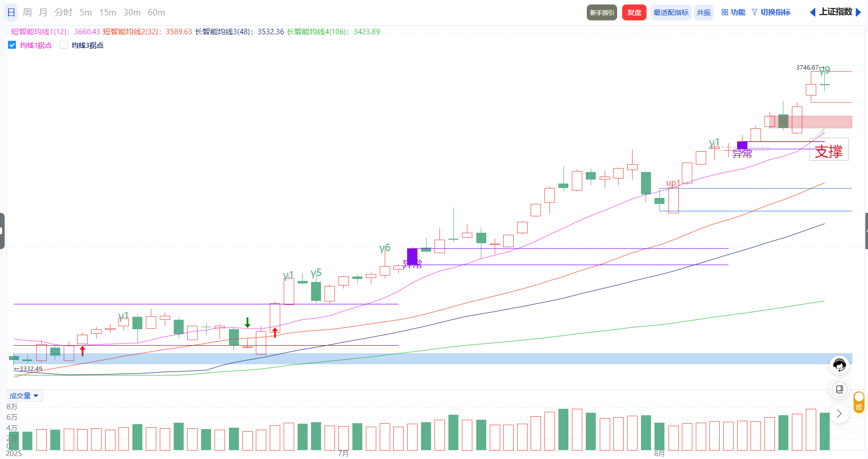
Task: Toggle the orange 短 switch
Action: (859, 402)
